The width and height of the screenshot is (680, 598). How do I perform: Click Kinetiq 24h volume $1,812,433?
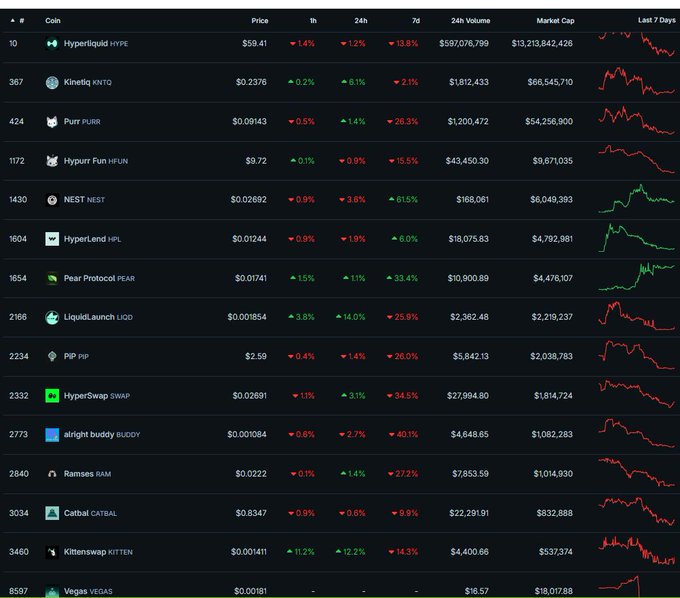469,82
